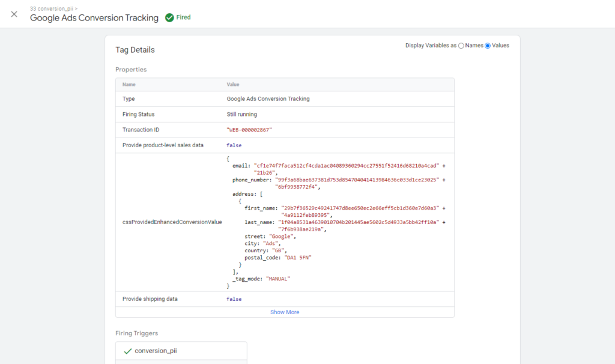615x364 pixels.
Task: Select the Firing Status value Still running
Action: point(241,114)
